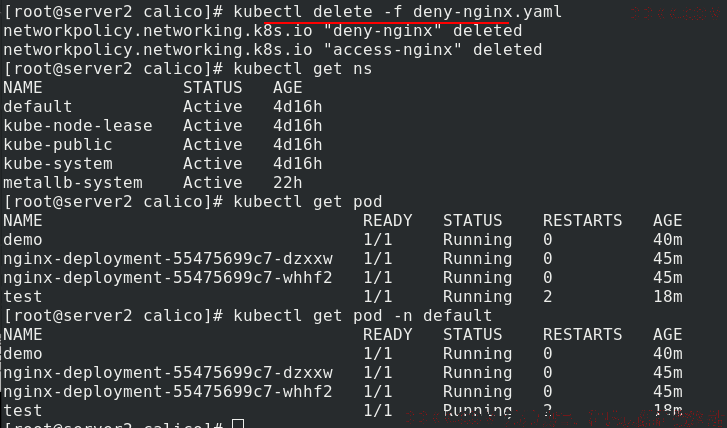The image size is (727, 428).
Task: Click the first 'nginx-deployment-55475699c7-dzxxw' pod entry
Action: click(168, 259)
